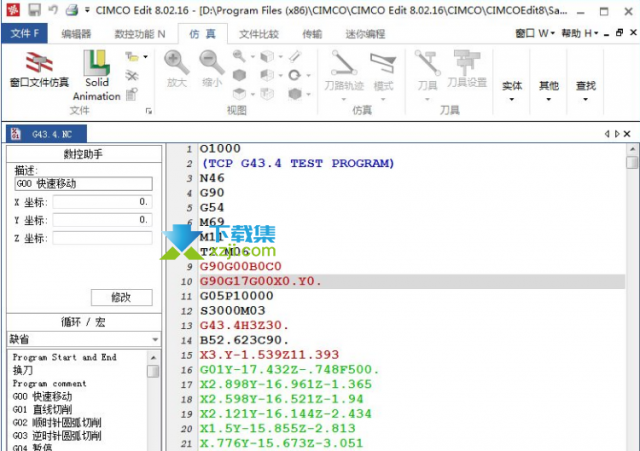
Task: Close the G43.4.NC document pane
Action: point(627,133)
